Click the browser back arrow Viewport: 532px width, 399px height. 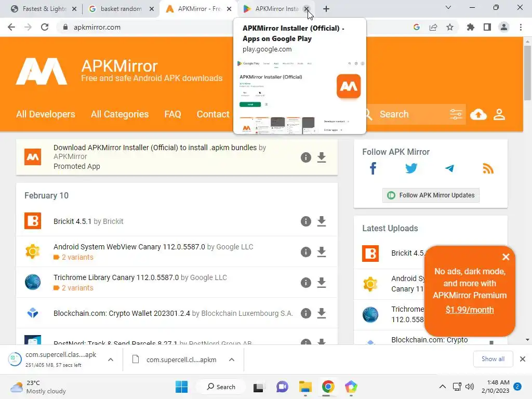click(x=11, y=27)
